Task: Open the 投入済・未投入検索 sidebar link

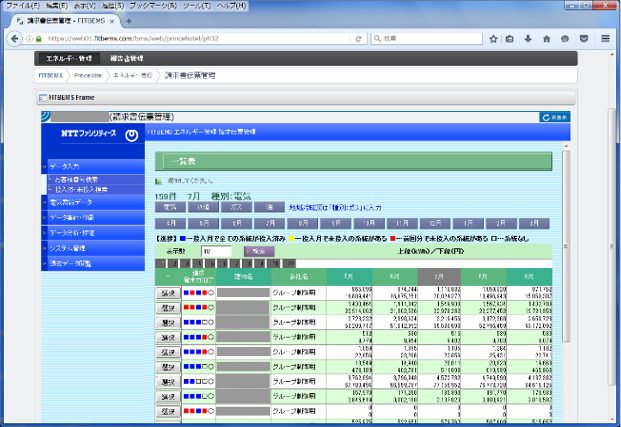Action: pyautogui.click(x=81, y=188)
